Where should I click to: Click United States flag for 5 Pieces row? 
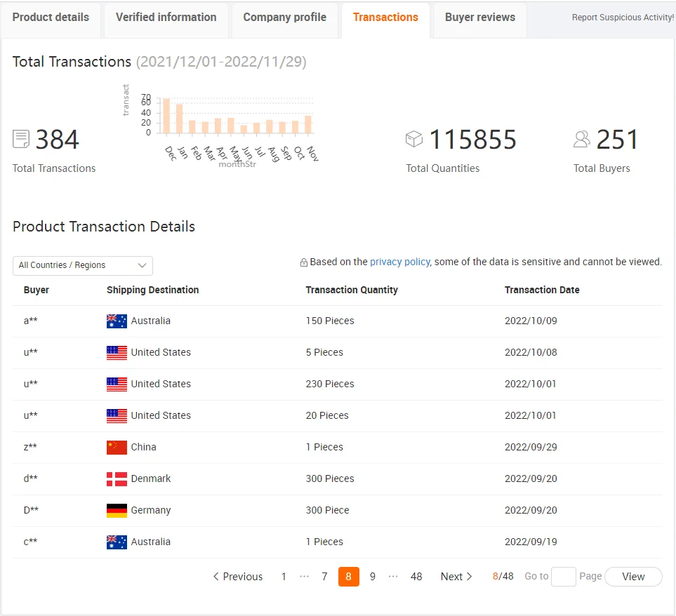point(117,353)
